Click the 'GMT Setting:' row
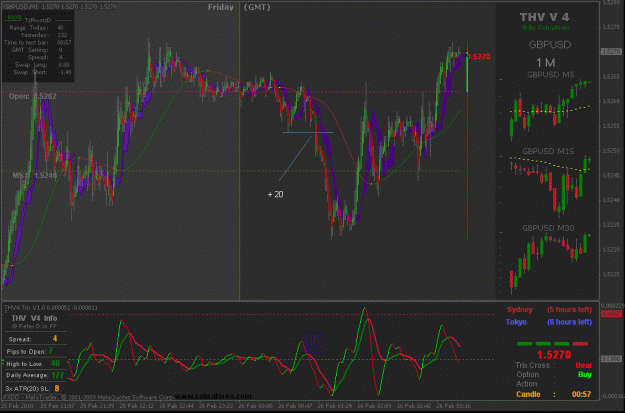 [x=37, y=50]
